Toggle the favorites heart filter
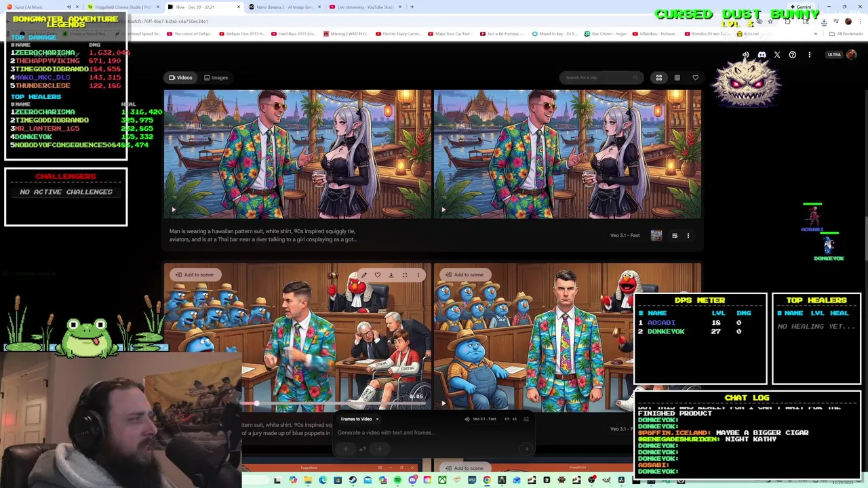The image size is (868, 488). [695, 77]
